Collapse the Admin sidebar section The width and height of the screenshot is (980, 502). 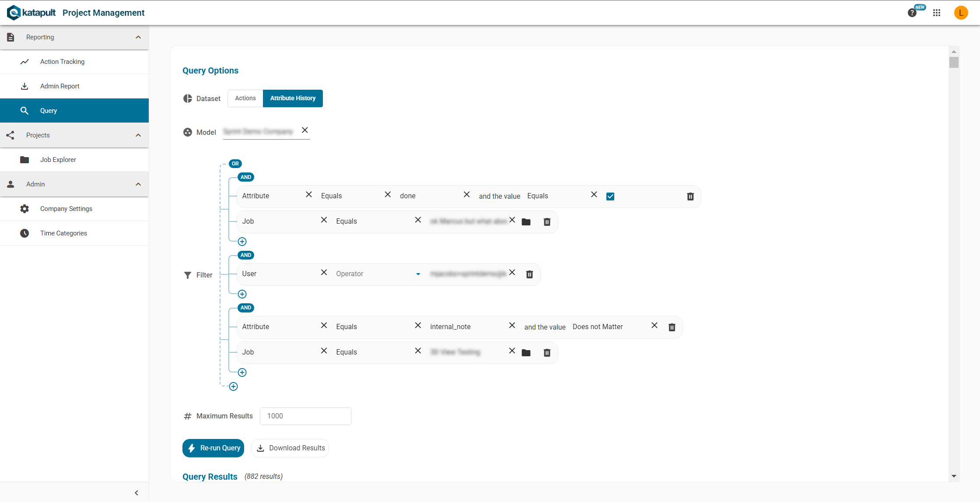(138, 184)
